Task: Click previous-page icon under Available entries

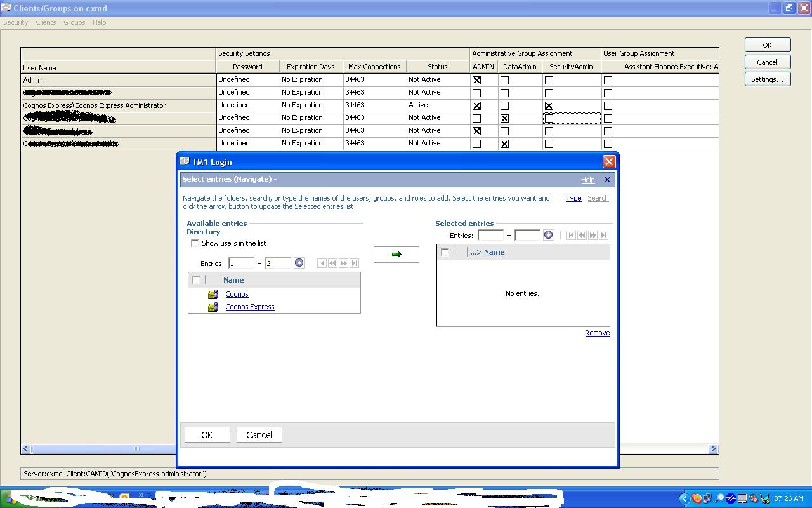Action: (x=332, y=263)
